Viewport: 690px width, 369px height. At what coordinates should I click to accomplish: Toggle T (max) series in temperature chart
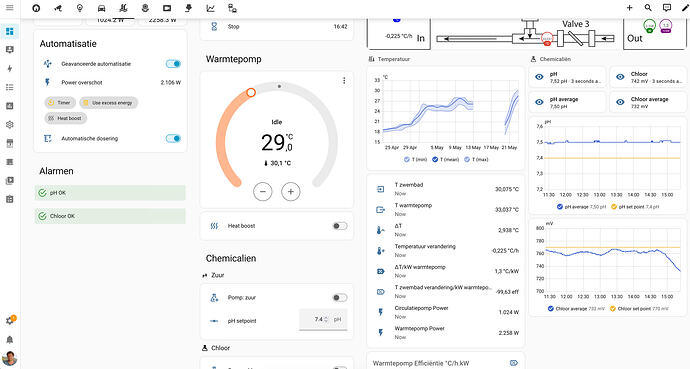click(476, 160)
